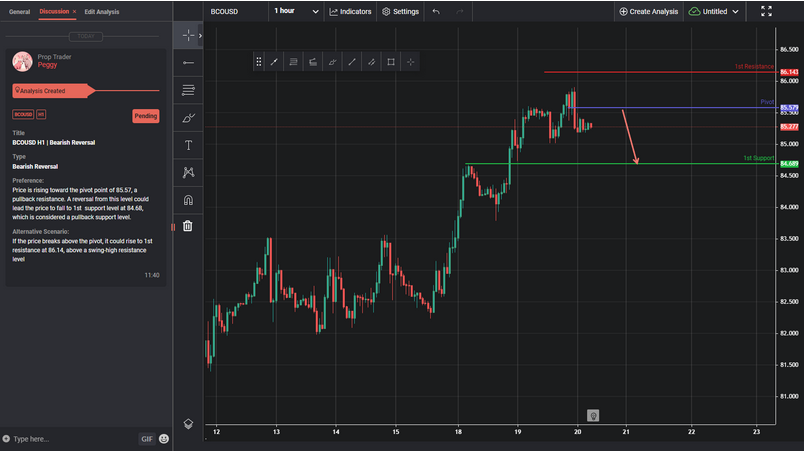
Task: Click the Peggy username link
Action: (x=47, y=65)
